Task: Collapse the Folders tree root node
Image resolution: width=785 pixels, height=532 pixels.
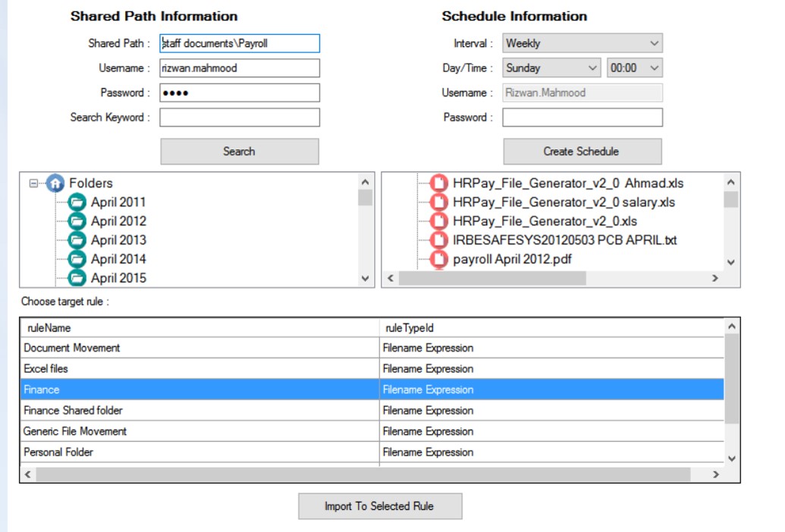Action: pyautogui.click(x=33, y=183)
